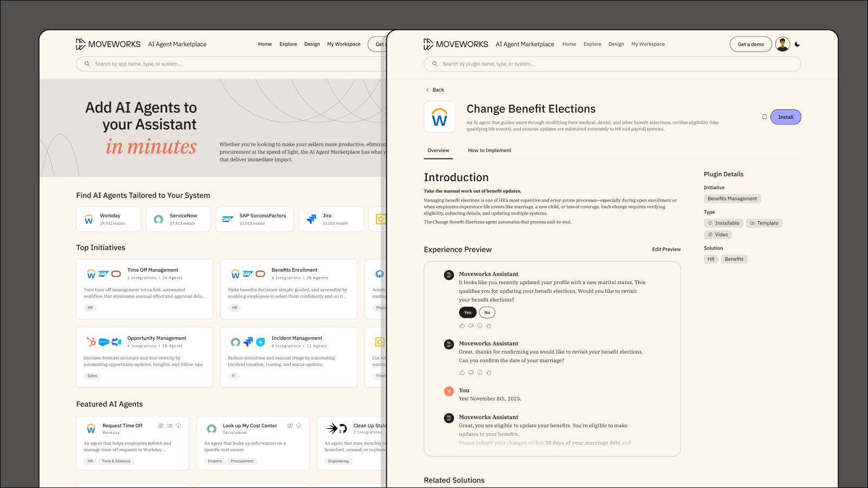This screenshot has width=868, height=488.
Task: Expand the Back navigation chevron
Action: [428, 89]
